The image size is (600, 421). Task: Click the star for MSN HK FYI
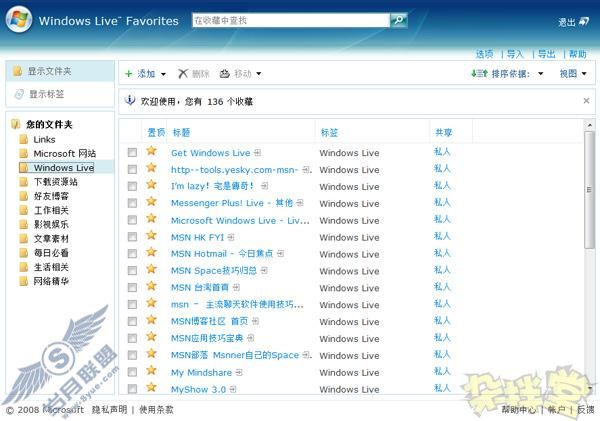click(x=152, y=235)
